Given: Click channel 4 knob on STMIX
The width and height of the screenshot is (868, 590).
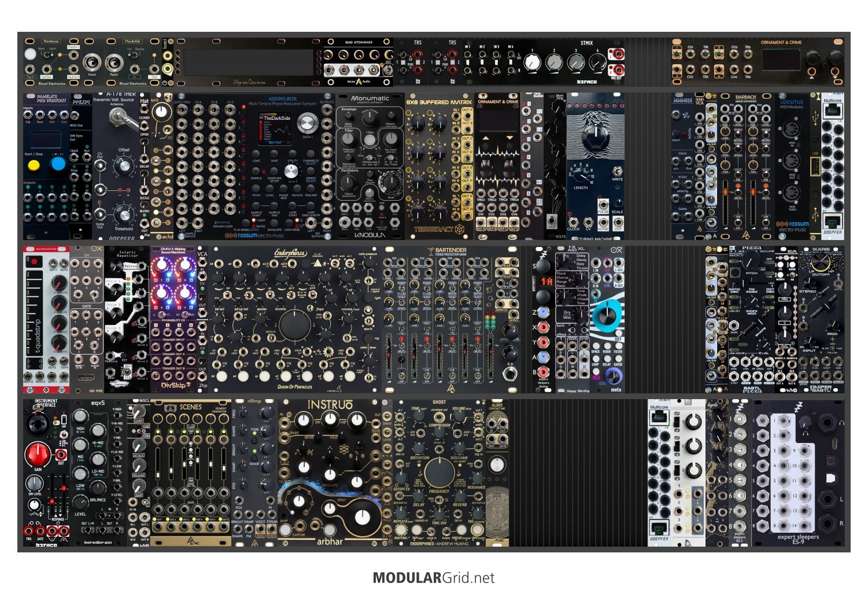Looking at the screenshot, I should click(597, 62).
